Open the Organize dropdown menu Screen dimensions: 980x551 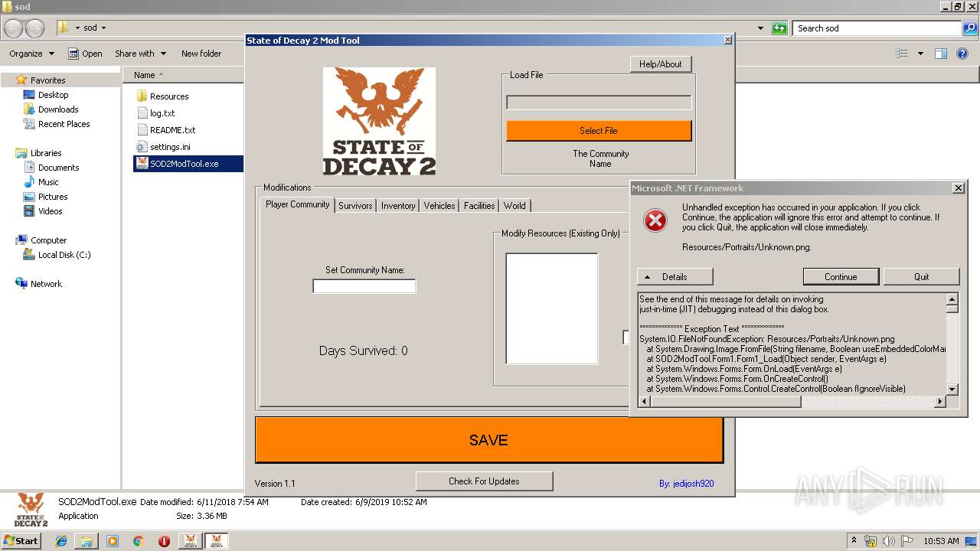[31, 54]
